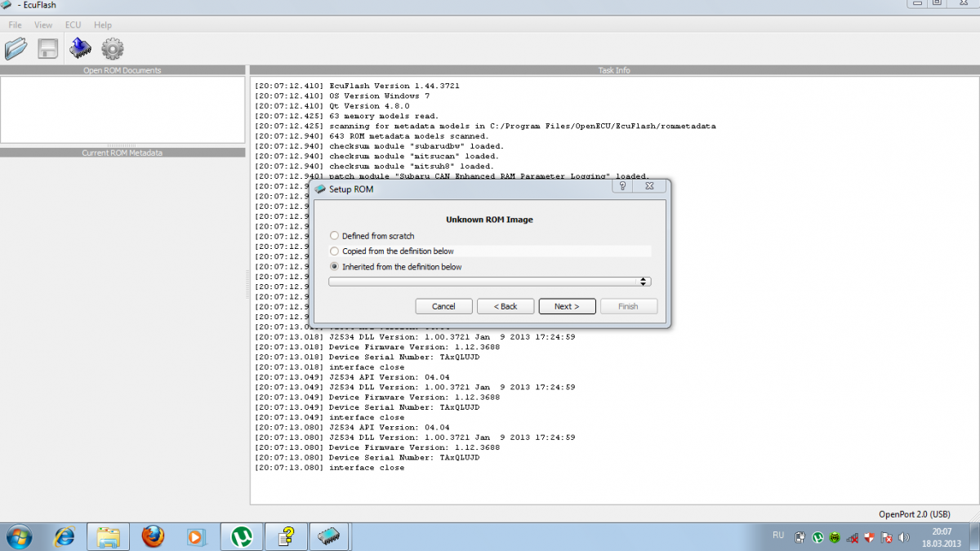980x551 pixels.
Task: Click the 'Next >' button
Action: click(x=567, y=306)
